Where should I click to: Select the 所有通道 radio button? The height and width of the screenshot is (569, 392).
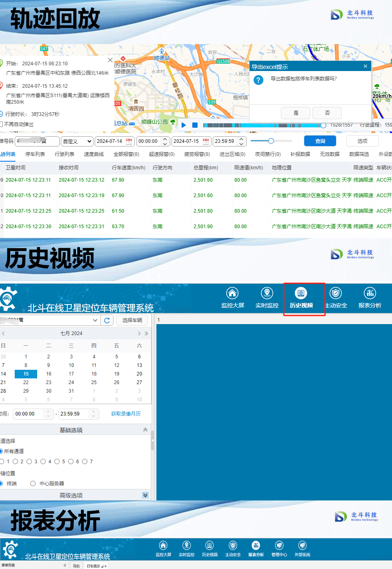(1, 451)
